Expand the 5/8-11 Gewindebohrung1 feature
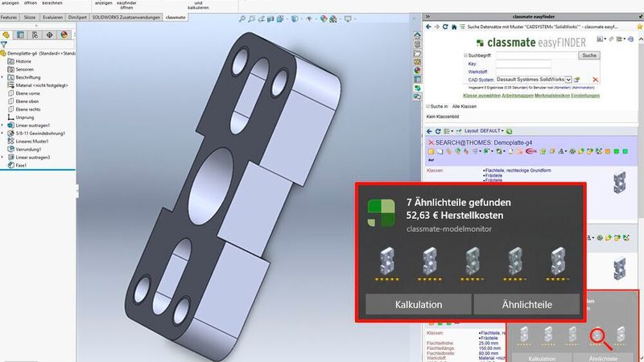The width and height of the screenshot is (644, 362). pyautogui.click(x=2, y=134)
